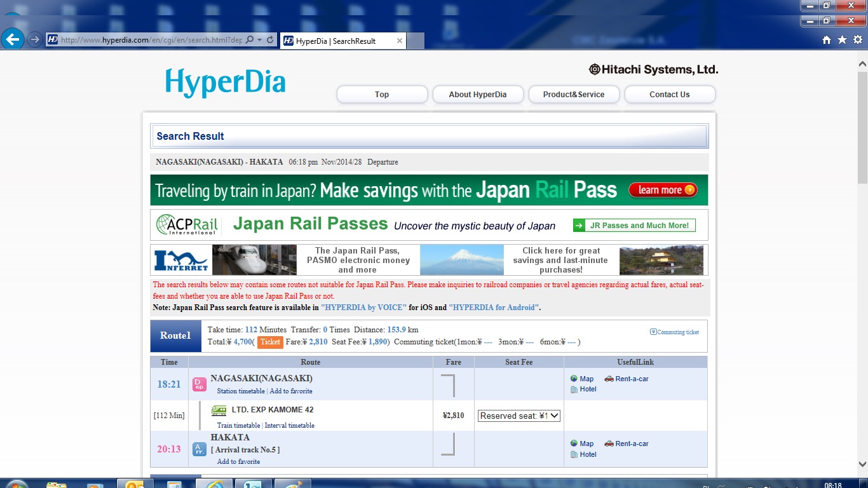
Task: Click 'LTD. EXP KAMOME 42' train name
Action: 273,410
